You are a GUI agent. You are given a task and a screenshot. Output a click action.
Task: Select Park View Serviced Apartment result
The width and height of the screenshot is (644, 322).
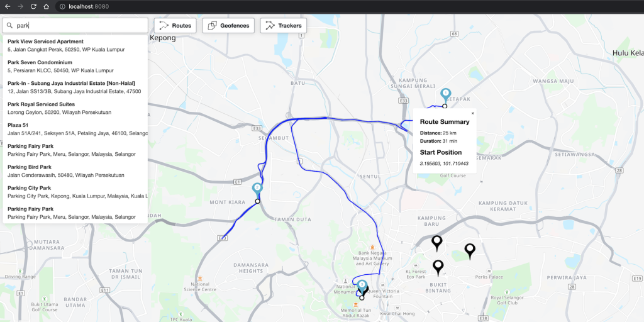tap(75, 45)
